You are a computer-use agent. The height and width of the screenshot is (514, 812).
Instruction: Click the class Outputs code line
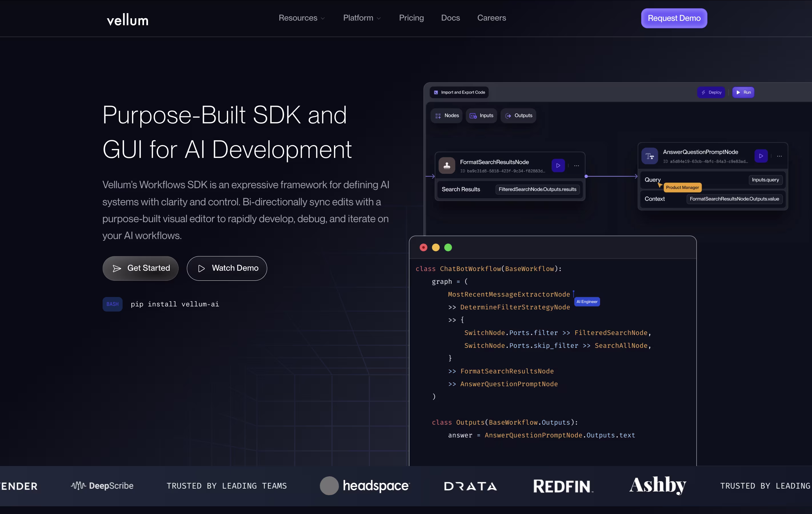pos(505,423)
